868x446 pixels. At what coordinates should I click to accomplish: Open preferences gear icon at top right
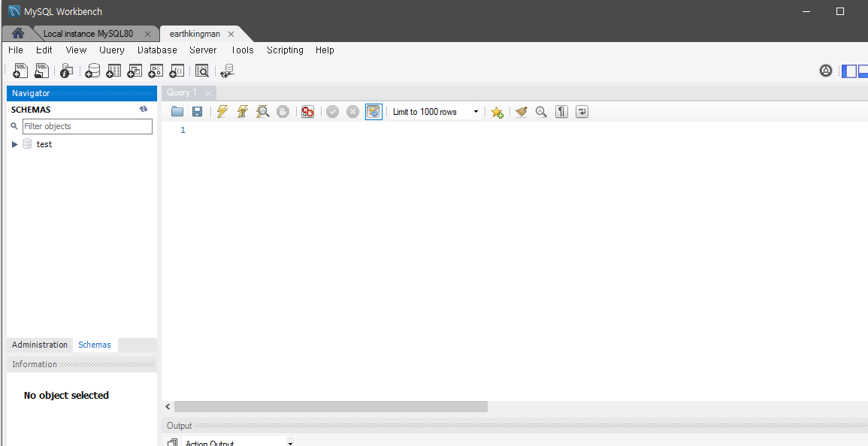(x=825, y=71)
